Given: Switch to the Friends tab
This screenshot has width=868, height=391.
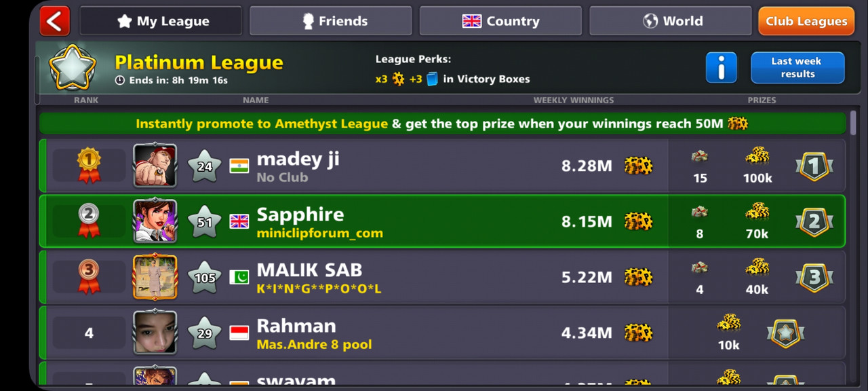Looking at the screenshot, I should tap(330, 21).
